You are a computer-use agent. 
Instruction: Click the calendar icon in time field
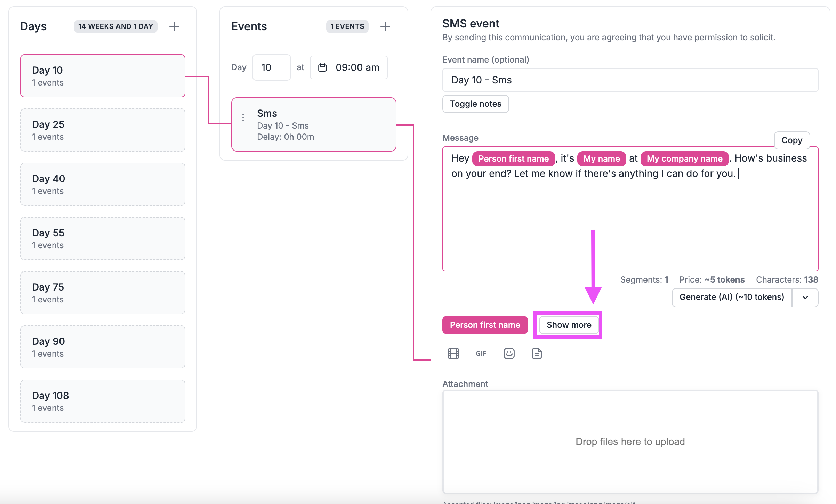tap(322, 67)
